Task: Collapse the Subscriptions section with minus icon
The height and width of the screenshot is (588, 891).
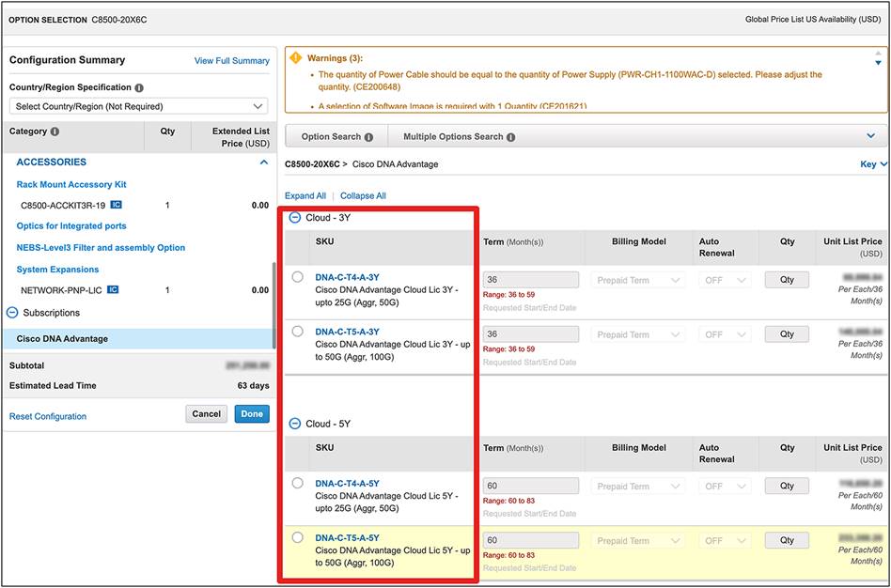Action: coord(12,313)
